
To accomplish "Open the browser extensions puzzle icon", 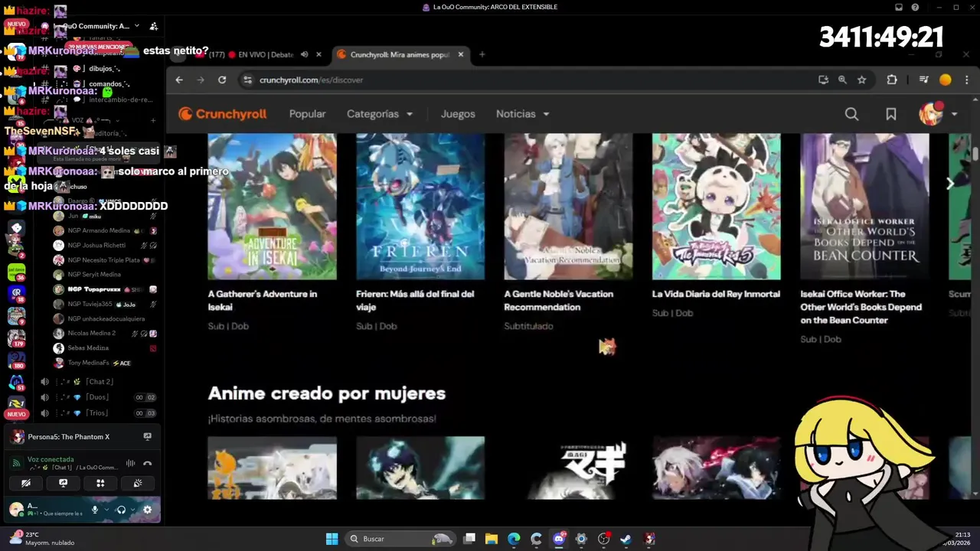I will pos(892,80).
